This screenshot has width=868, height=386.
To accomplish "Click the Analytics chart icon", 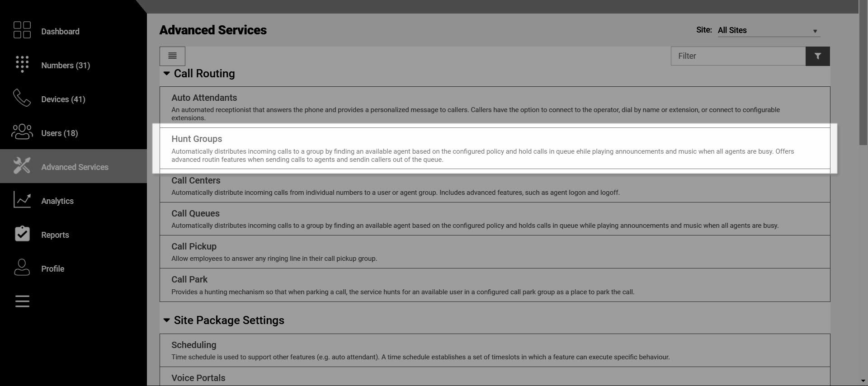I will (x=22, y=200).
